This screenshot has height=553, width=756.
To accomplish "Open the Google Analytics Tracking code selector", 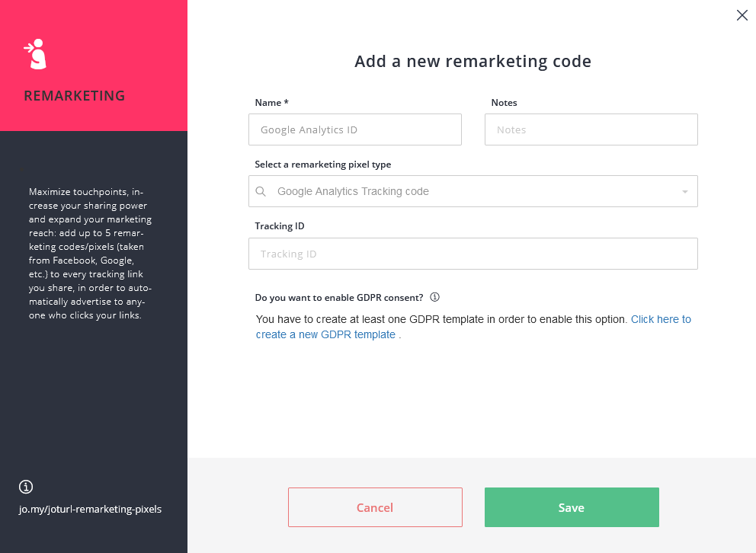I will pos(473,191).
